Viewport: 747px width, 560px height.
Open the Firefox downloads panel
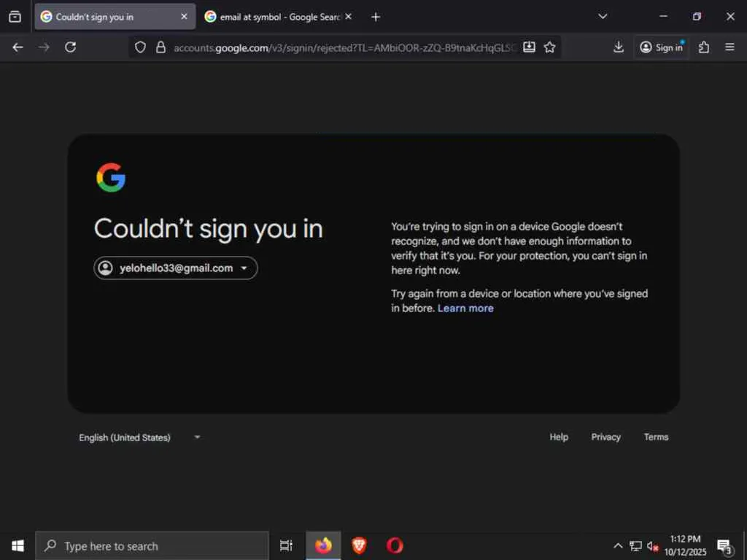[619, 47]
